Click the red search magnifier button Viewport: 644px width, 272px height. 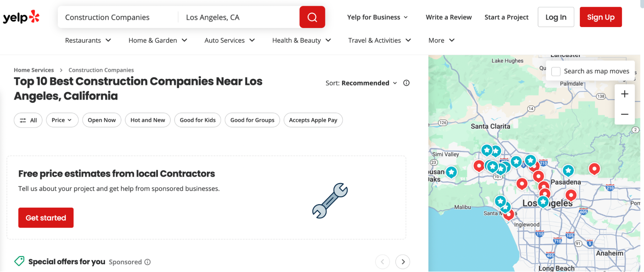click(312, 17)
